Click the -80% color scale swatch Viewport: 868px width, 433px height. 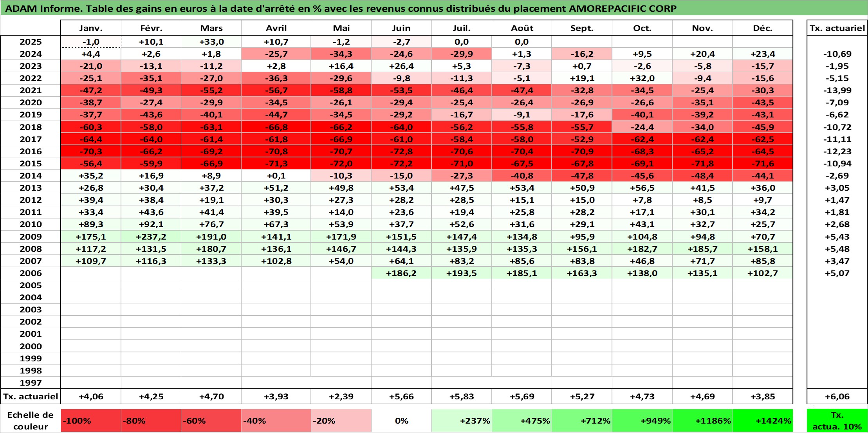tap(151, 421)
